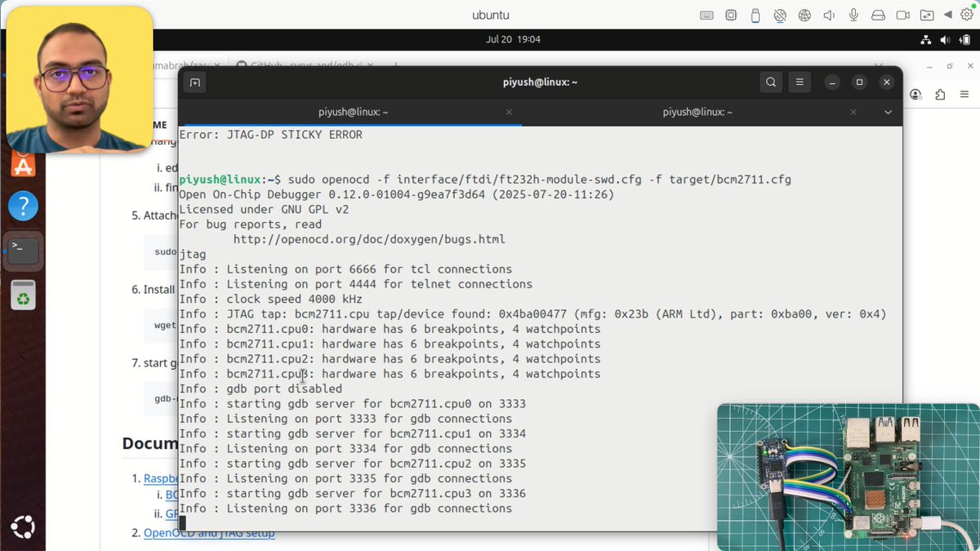Click the 'gdb port disabled' line
Image resolution: width=980 pixels, height=551 pixels.
pyautogui.click(x=261, y=389)
